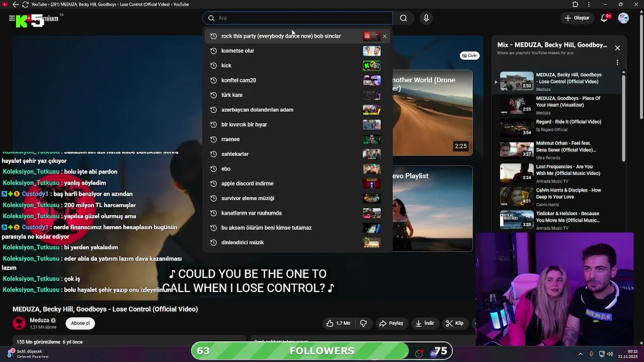Click the Gizle hide button
Viewport: 644px width, 362px height.
pos(469,56)
